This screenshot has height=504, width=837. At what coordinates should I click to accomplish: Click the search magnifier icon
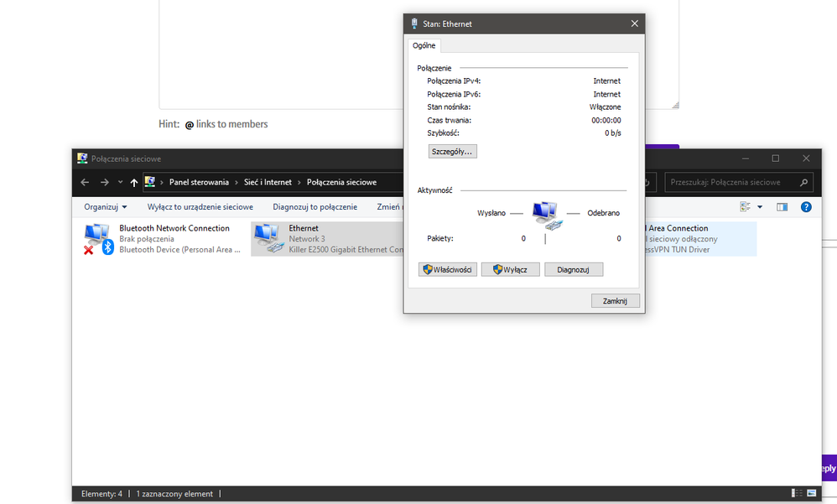tap(803, 182)
